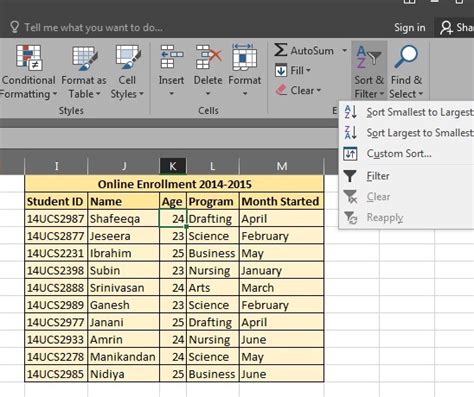Select the January month cell

click(x=282, y=270)
